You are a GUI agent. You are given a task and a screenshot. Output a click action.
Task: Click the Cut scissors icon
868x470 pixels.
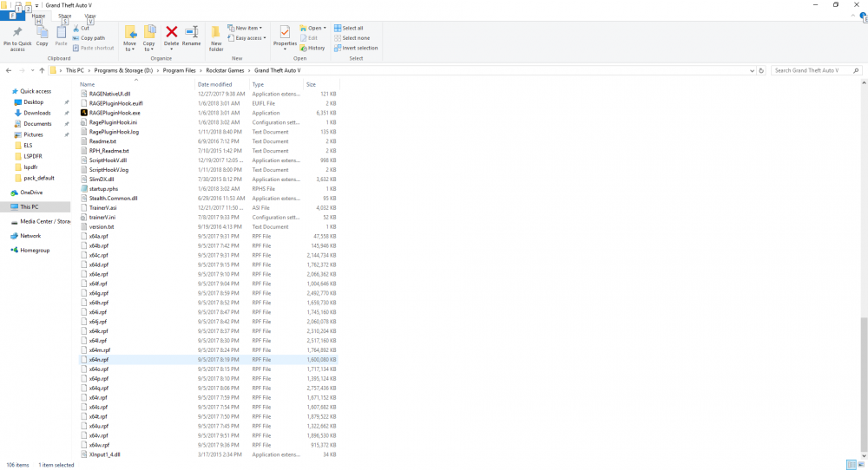coord(76,29)
